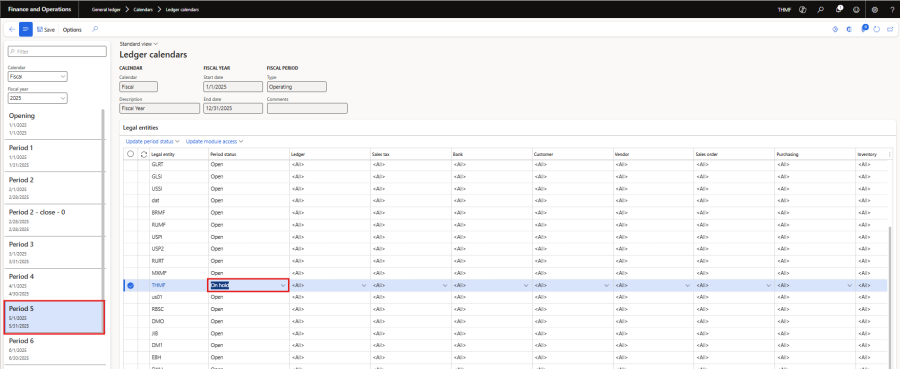
Task: Open the grid column options ellipsis
Action: [x=890, y=154]
